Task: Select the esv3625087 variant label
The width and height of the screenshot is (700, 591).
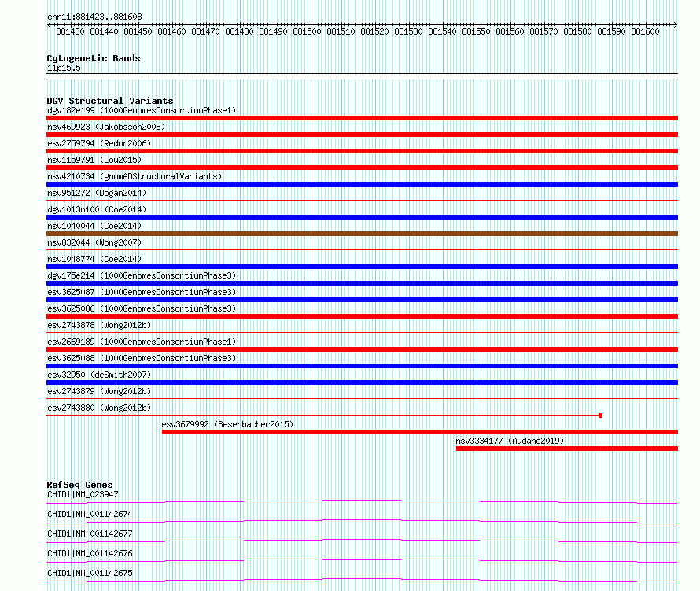Action: [142, 292]
